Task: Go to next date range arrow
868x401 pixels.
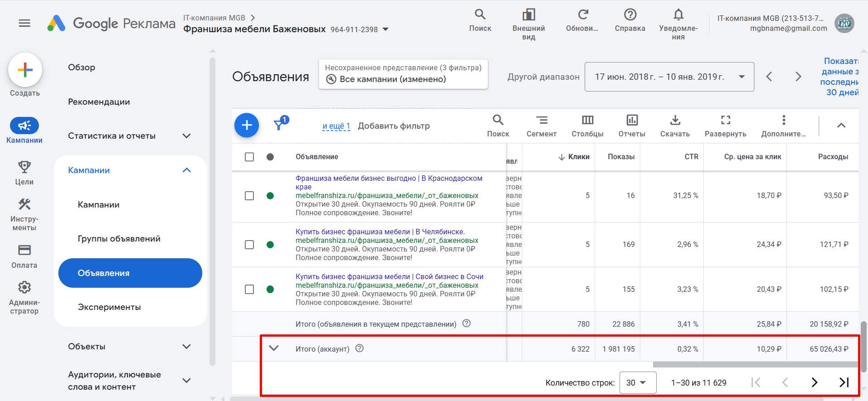Action: [x=798, y=77]
